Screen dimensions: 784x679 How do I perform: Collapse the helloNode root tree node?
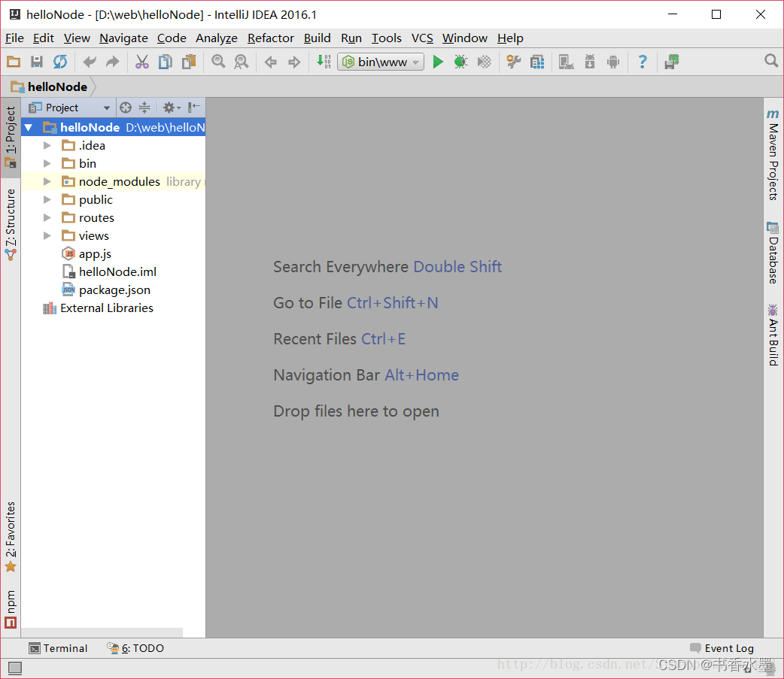(29, 127)
